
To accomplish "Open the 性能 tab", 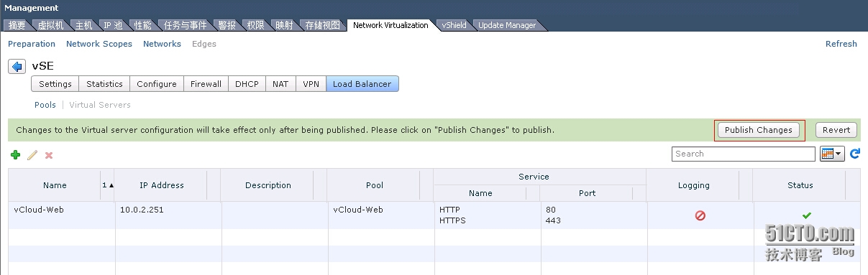I will tap(143, 25).
